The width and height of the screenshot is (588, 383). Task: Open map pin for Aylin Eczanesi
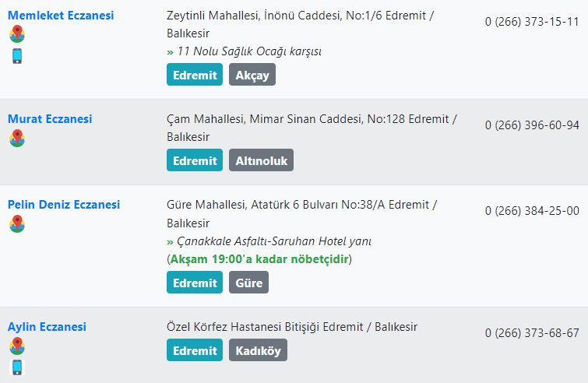point(17,346)
